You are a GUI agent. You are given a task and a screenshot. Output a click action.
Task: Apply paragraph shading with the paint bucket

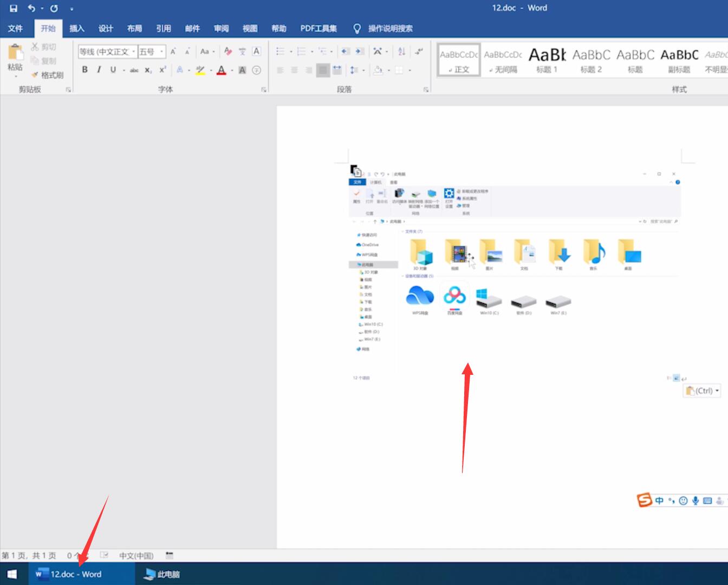coord(378,70)
